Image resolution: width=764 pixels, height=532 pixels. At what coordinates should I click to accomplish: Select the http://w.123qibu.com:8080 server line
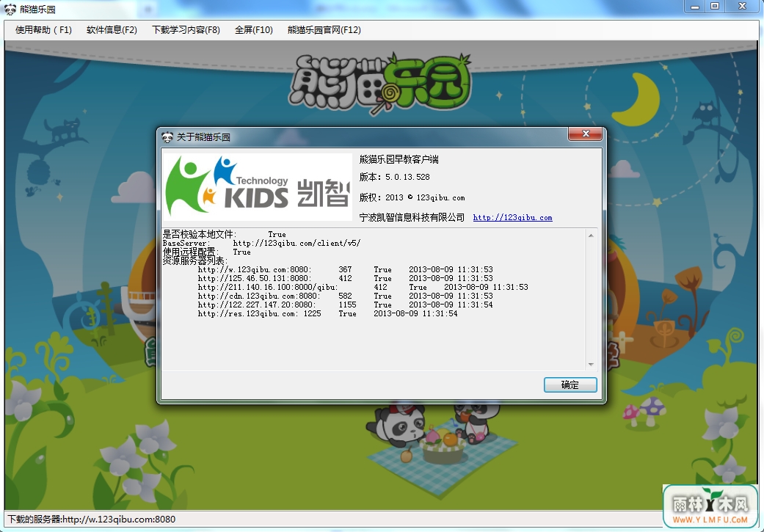point(346,269)
